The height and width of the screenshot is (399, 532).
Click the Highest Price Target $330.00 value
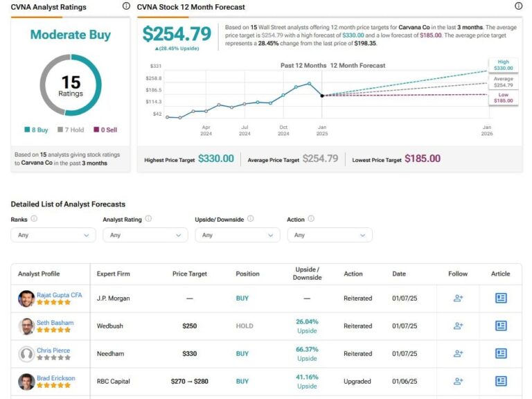(x=216, y=159)
